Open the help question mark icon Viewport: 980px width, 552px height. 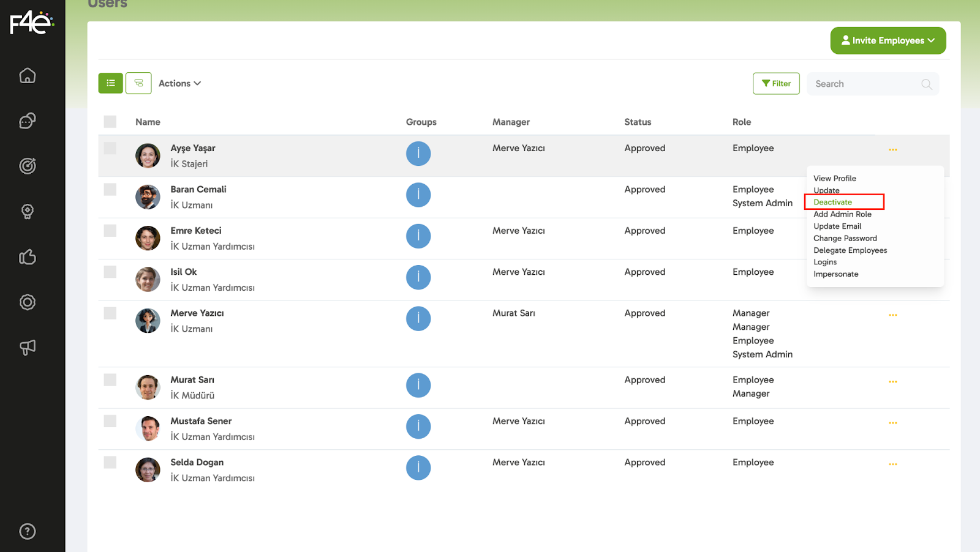(28, 531)
